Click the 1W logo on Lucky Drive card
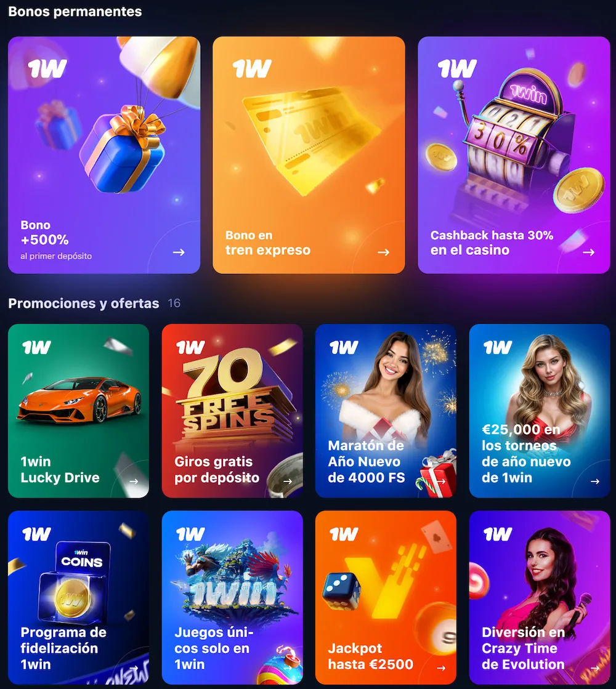 coord(37,347)
